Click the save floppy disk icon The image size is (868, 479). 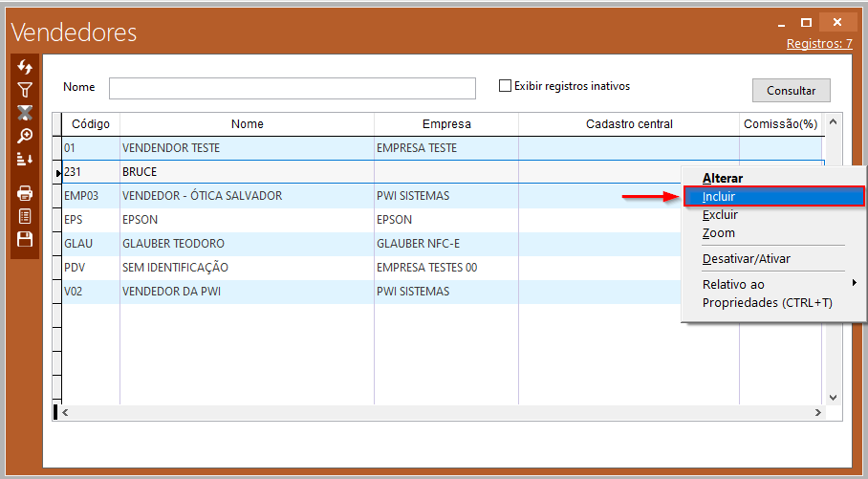point(25,239)
